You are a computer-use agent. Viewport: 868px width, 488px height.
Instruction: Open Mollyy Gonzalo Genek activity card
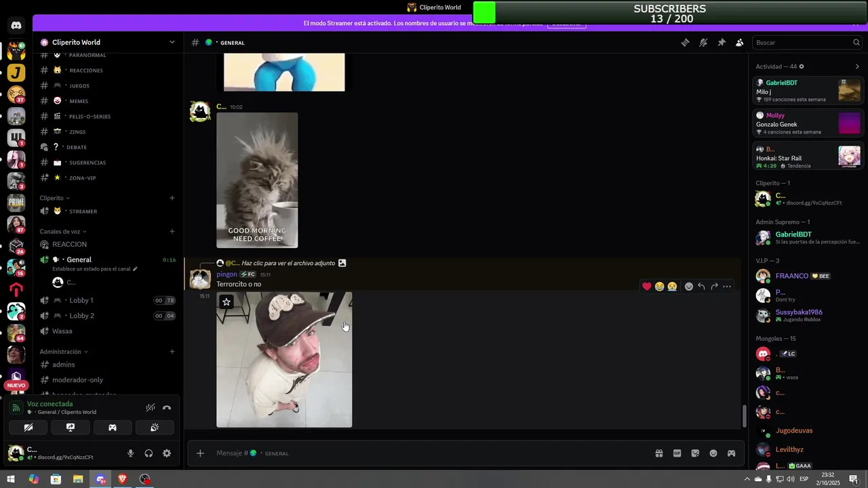(808, 123)
